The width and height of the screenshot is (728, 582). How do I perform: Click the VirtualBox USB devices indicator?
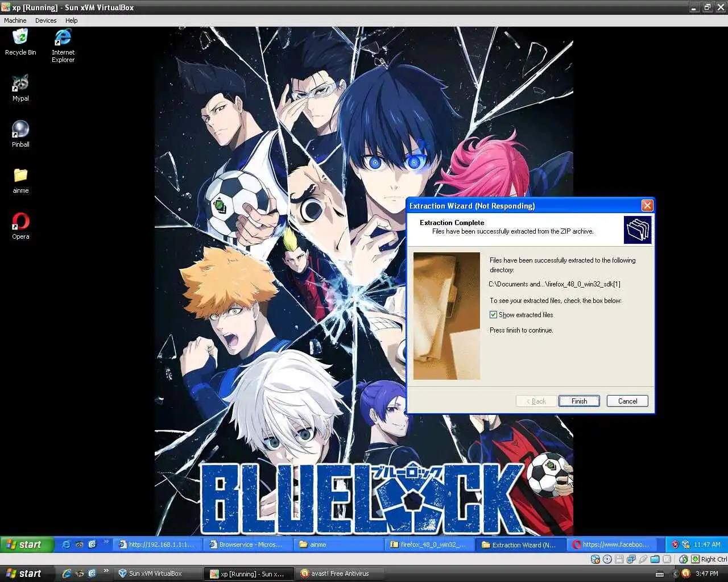pyautogui.click(x=643, y=559)
